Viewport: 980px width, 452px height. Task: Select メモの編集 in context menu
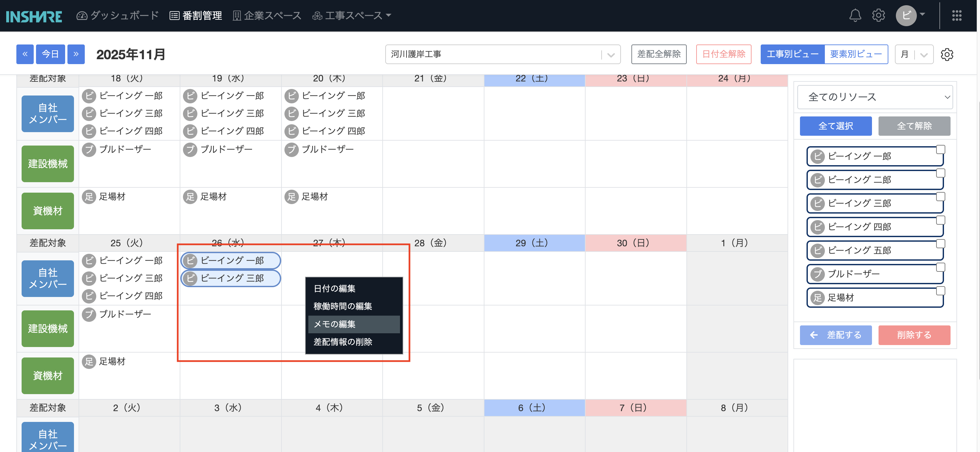coord(354,324)
